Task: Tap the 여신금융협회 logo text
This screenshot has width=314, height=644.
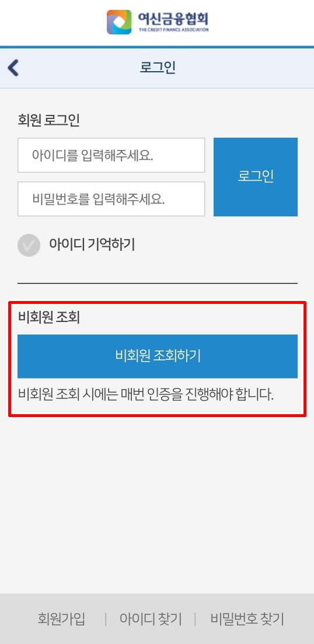Action: click(173, 19)
